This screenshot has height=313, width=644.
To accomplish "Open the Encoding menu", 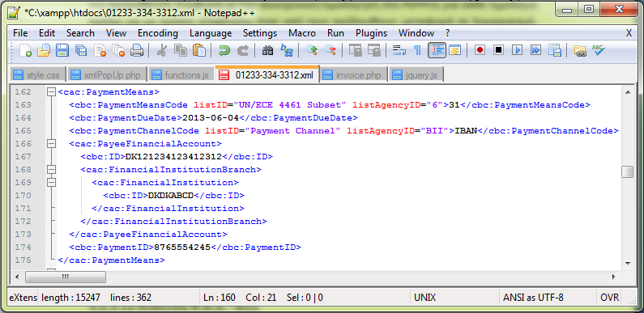I will pos(158,33).
